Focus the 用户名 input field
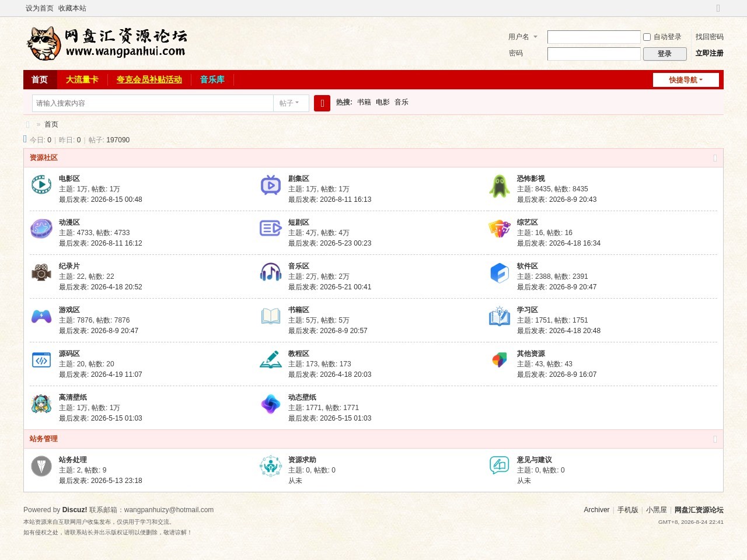 pyautogui.click(x=594, y=37)
